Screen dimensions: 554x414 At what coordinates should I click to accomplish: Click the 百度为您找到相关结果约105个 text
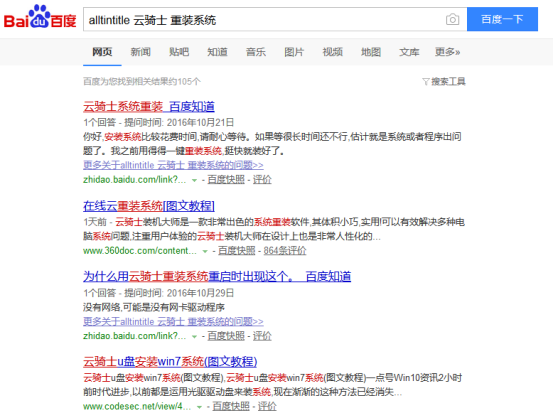(x=142, y=82)
